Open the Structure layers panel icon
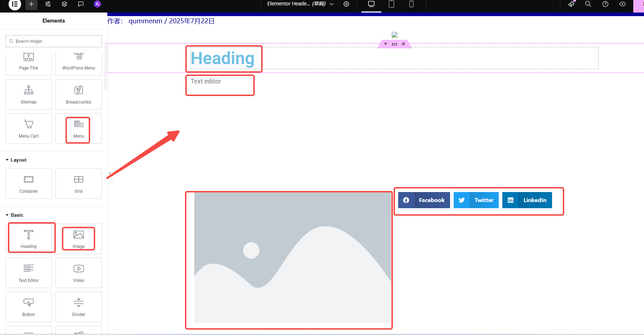 point(64,4)
